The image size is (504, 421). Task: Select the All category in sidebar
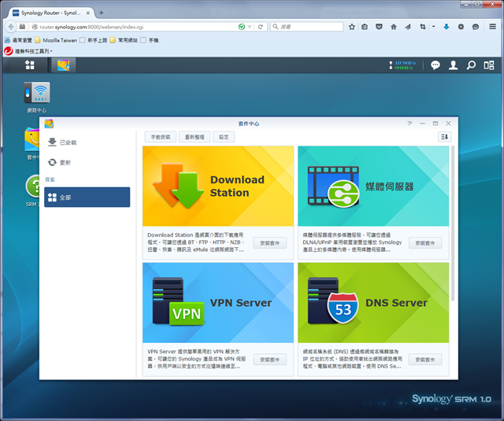[87, 198]
